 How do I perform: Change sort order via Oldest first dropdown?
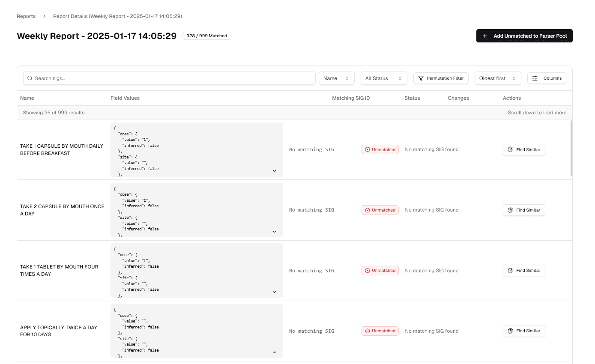pyautogui.click(x=497, y=78)
